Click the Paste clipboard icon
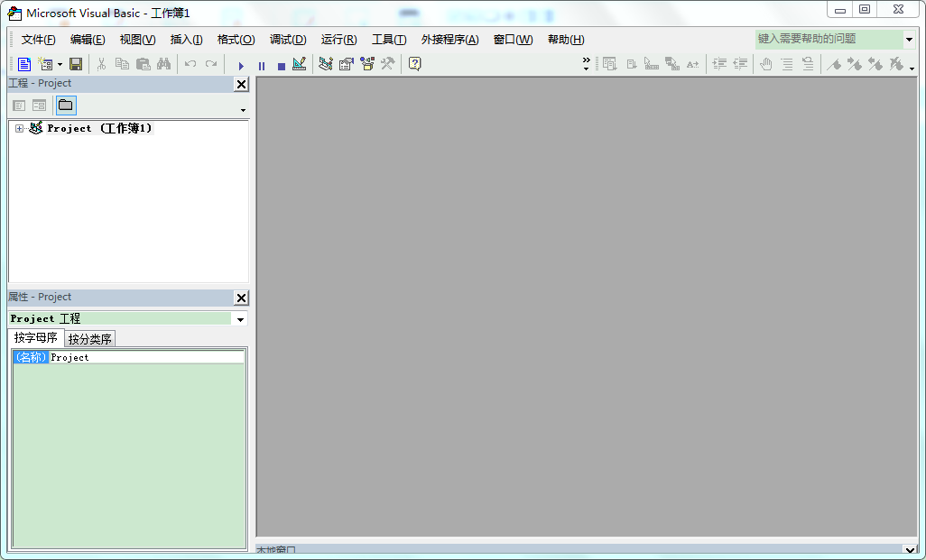Image resolution: width=926 pixels, height=560 pixels. [143, 64]
